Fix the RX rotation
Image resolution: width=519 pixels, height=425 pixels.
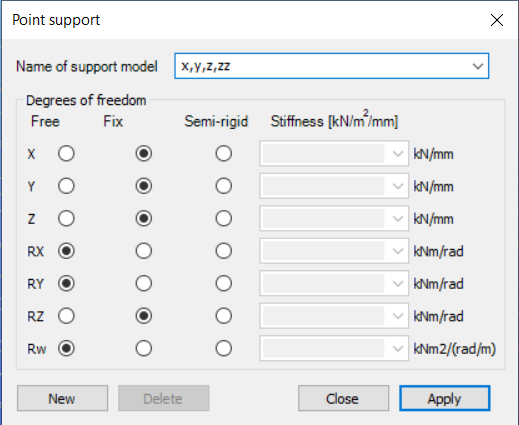tap(144, 251)
